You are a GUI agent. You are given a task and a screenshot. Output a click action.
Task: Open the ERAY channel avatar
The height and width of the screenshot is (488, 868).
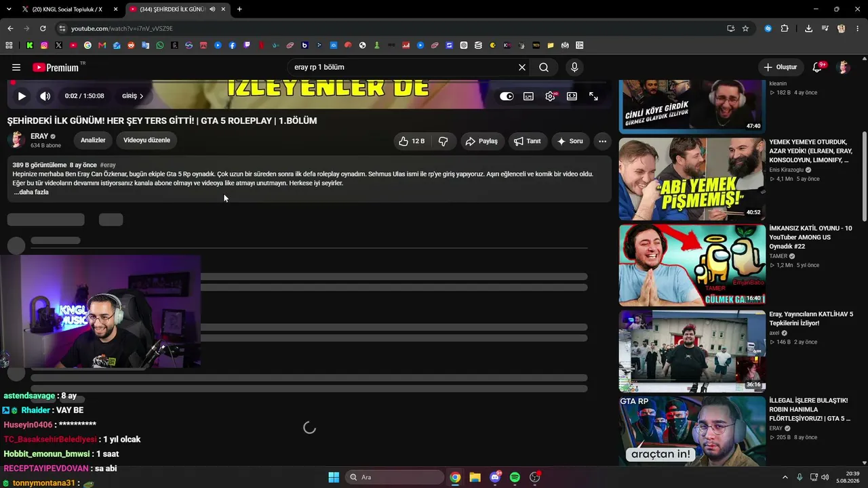pyautogui.click(x=16, y=140)
